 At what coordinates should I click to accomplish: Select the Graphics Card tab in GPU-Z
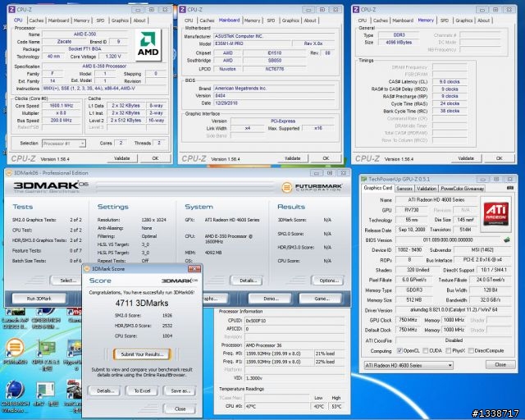click(377, 188)
